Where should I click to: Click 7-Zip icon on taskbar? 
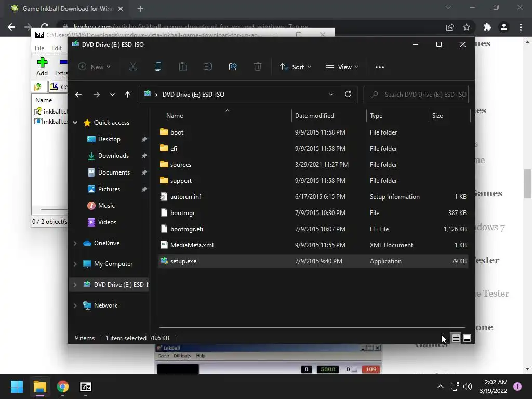(x=86, y=387)
